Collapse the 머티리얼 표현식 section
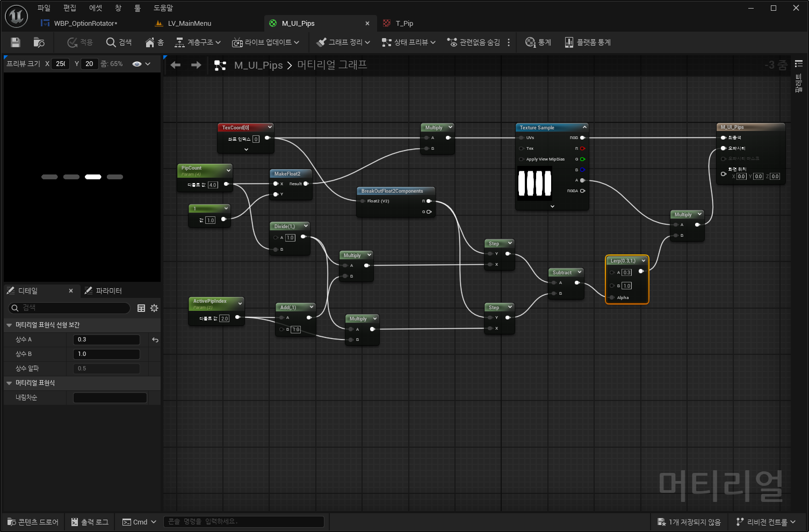The image size is (809, 532). 9,383
